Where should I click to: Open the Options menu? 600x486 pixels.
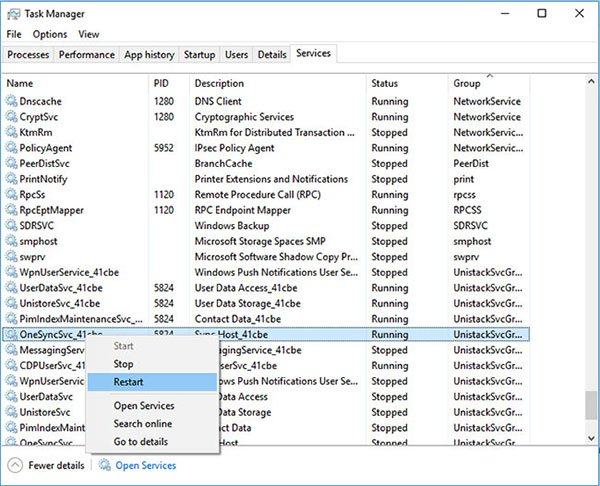[x=49, y=34]
